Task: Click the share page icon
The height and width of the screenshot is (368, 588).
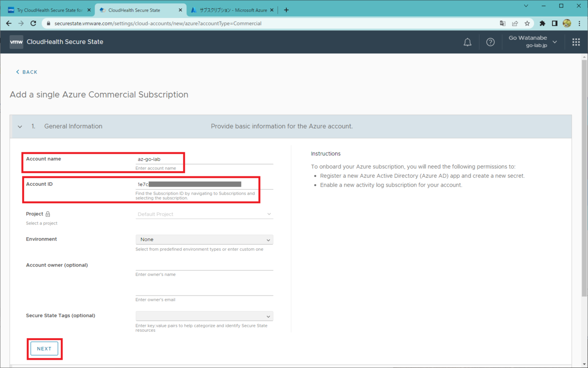Action: (515, 23)
